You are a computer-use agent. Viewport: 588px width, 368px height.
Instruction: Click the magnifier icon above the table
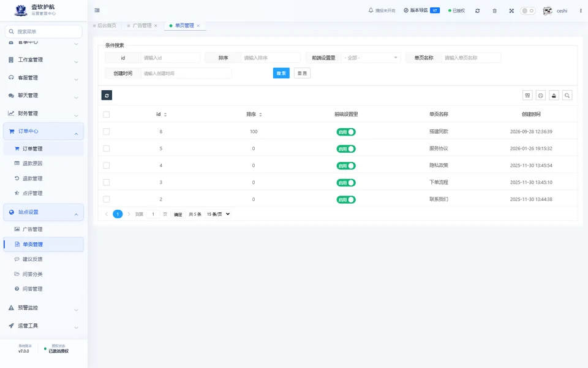[567, 96]
